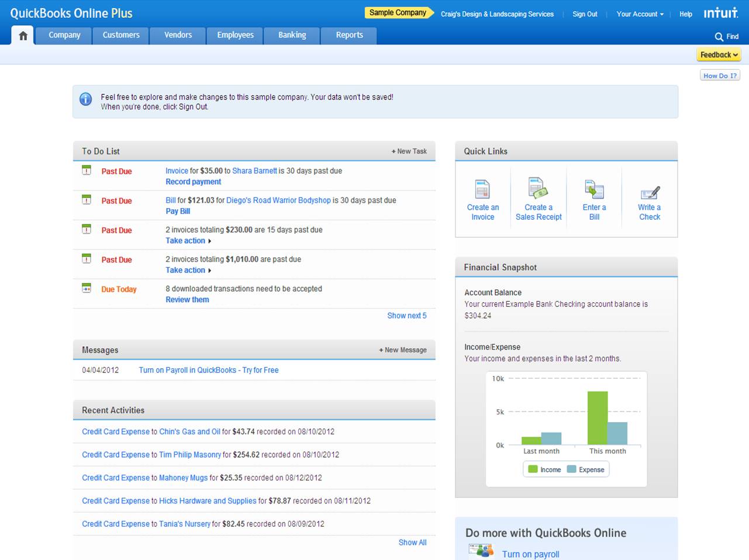Click Review them link
Screen dimensions: 749x560
pyautogui.click(x=187, y=299)
